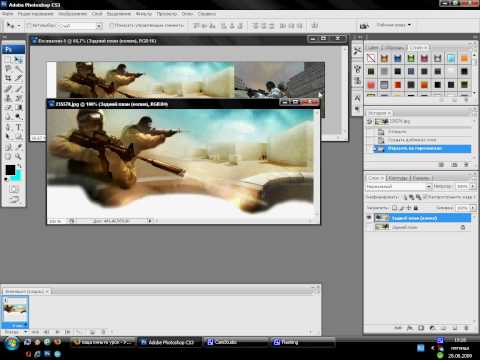
Task: Select the Pen tool
Action: 8,127
